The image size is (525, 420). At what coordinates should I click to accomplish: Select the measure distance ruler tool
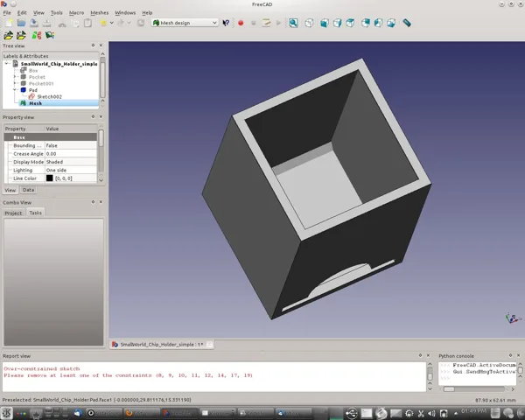click(407, 23)
